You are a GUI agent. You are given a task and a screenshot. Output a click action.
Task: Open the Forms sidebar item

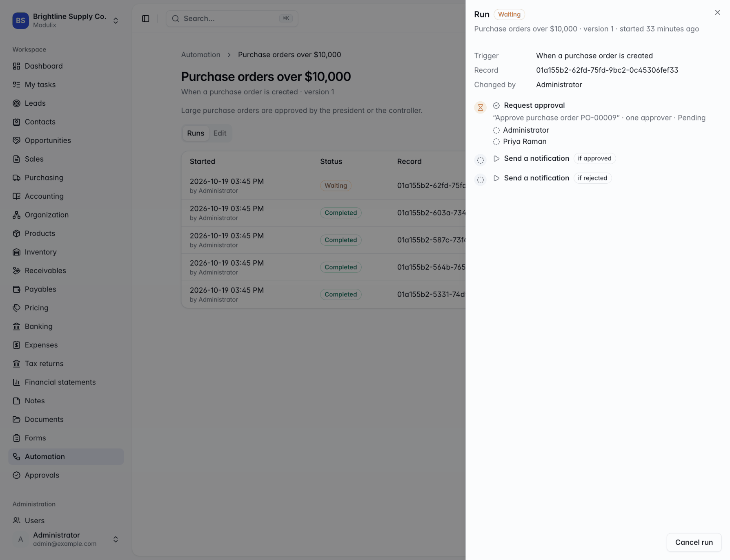[x=66, y=438]
